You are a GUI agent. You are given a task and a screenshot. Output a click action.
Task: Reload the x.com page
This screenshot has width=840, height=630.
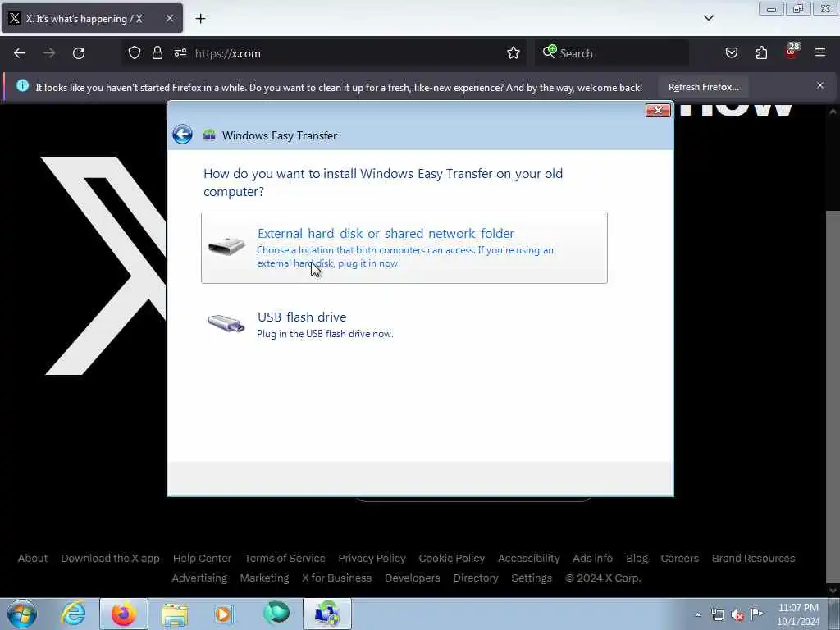point(79,53)
